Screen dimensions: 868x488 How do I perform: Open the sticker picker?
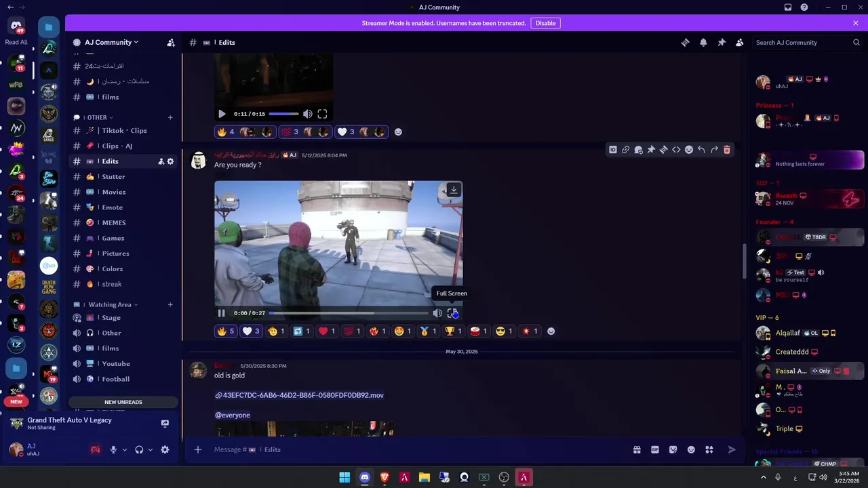[673, 449]
